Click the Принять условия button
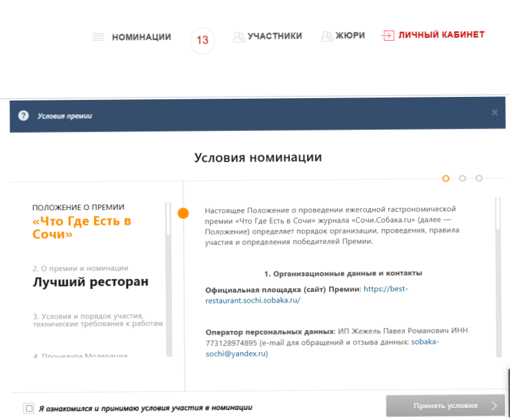 445,406
